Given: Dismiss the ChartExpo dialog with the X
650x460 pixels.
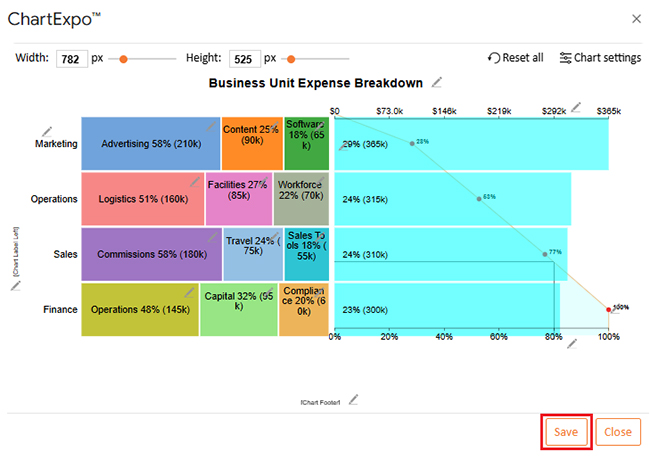Looking at the screenshot, I should pos(636,18).
